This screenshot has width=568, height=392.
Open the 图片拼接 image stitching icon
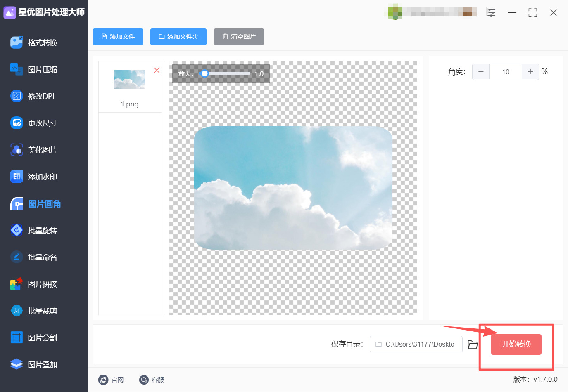coord(17,284)
